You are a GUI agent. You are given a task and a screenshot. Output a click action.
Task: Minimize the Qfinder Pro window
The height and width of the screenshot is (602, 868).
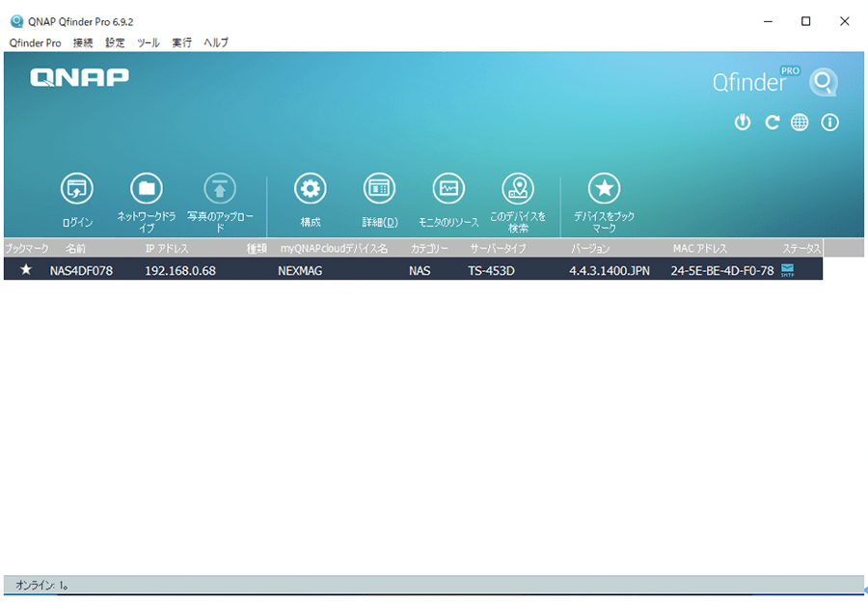(768, 21)
